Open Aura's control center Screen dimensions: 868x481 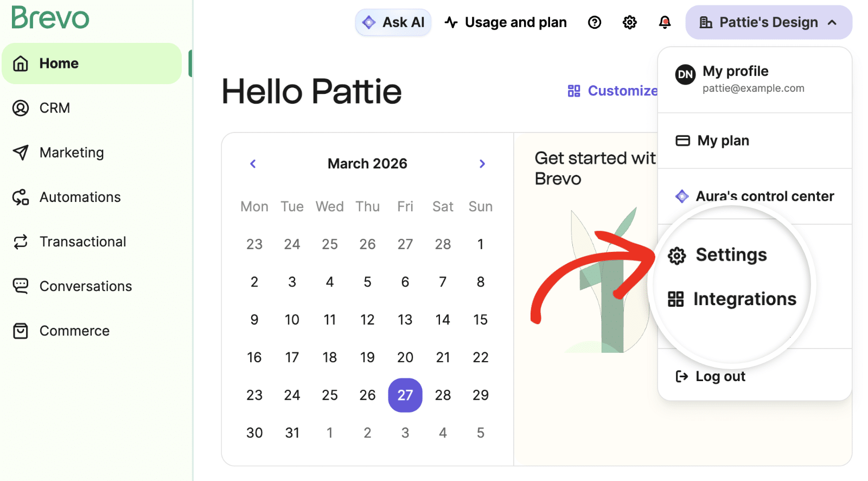coord(764,196)
